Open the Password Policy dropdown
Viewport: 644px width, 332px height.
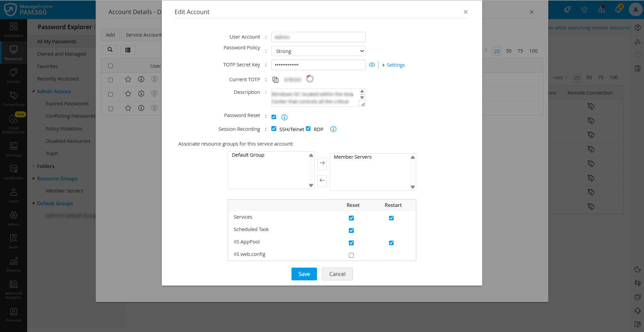tap(318, 51)
